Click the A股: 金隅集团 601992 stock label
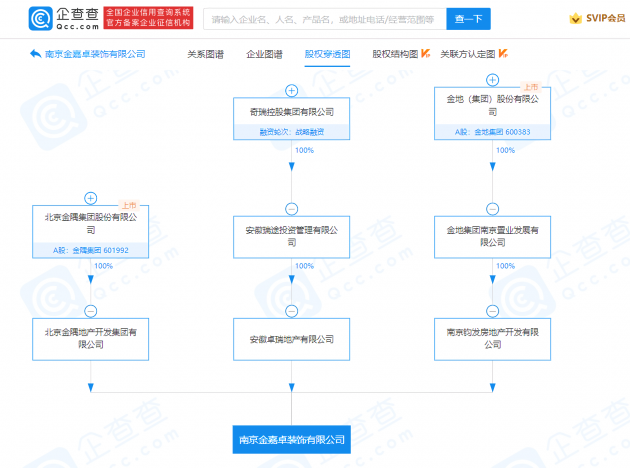The width and height of the screenshot is (630, 468). (x=90, y=250)
